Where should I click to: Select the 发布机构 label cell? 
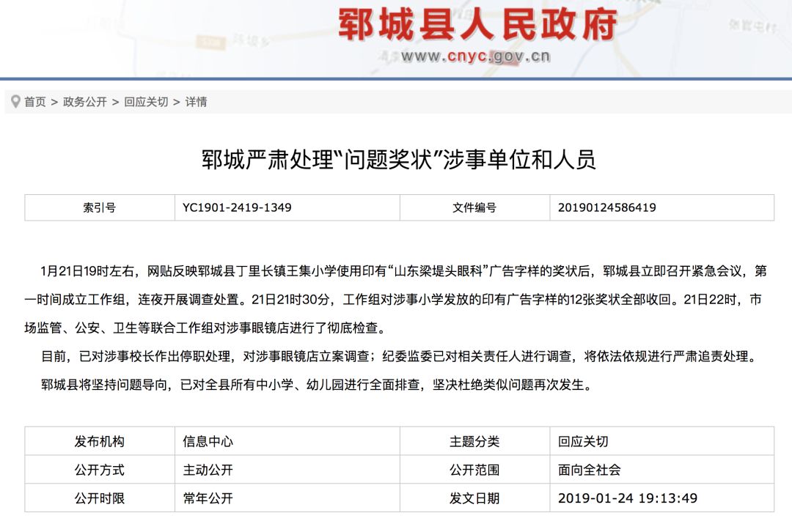click(x=100, y=442)
